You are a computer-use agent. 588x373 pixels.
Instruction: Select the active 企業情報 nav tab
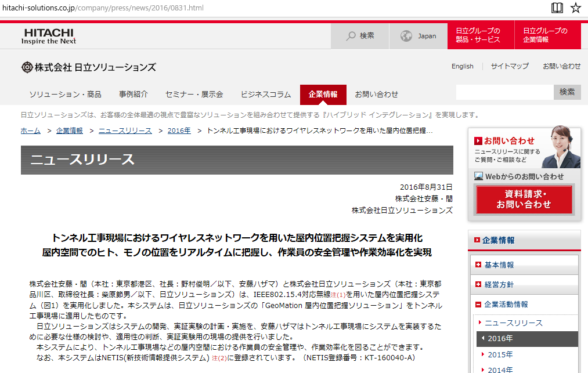[x=323, y=95]
